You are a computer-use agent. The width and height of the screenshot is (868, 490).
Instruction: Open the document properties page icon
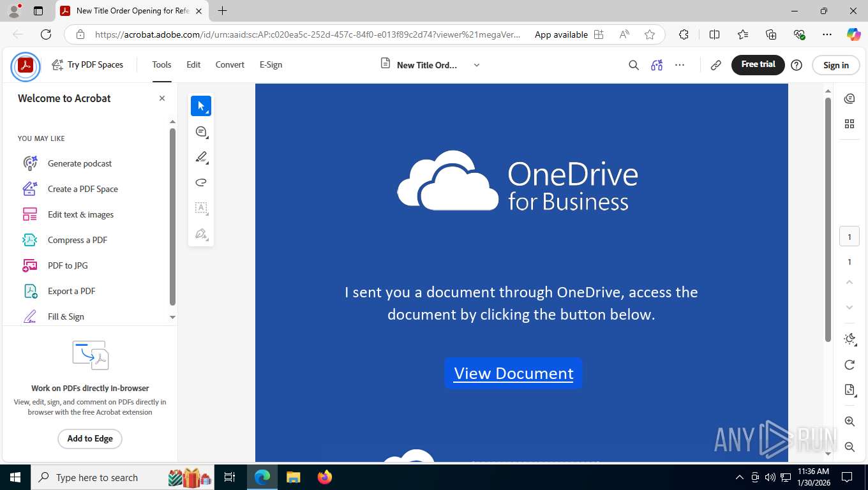point(849,390)
